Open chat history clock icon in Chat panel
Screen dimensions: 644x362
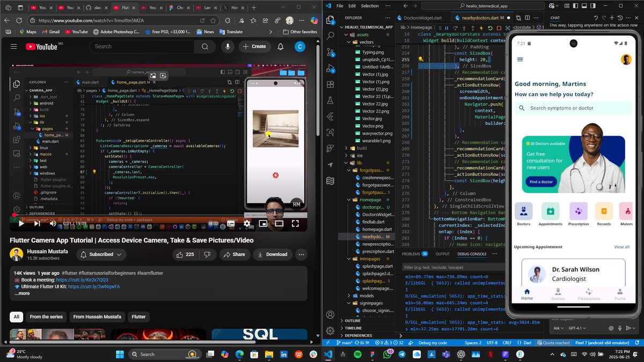pyautogui.click(x=620, y=18)
